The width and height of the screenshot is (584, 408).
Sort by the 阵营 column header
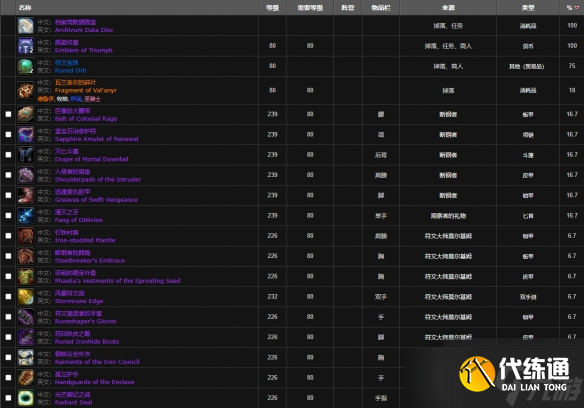pyautogui.click(x=347, y=7)
